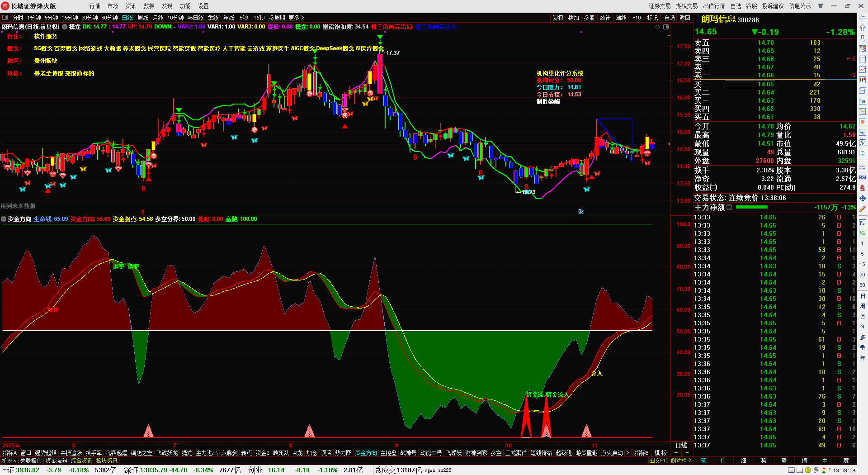Image resolution: width=868 pixels, height=475 pixels.
Task: Select 周 period icon in right sidebar
Action: click(x=863, y=306)
